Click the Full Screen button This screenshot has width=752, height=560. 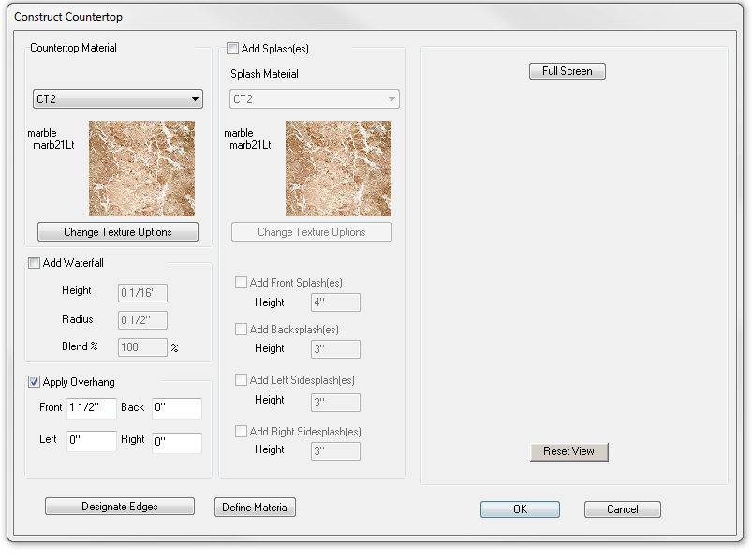[568, 71]
